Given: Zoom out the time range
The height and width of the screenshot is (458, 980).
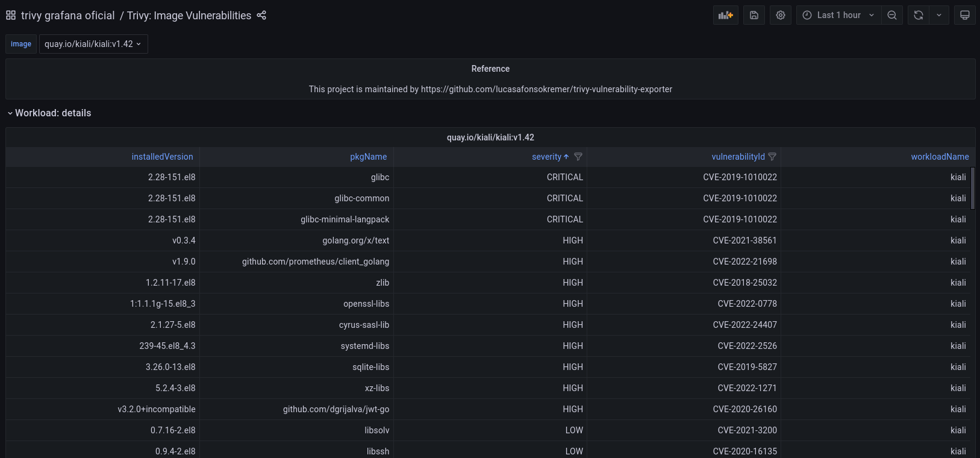Looking at the screenshot, I should [x=892, y=16].
